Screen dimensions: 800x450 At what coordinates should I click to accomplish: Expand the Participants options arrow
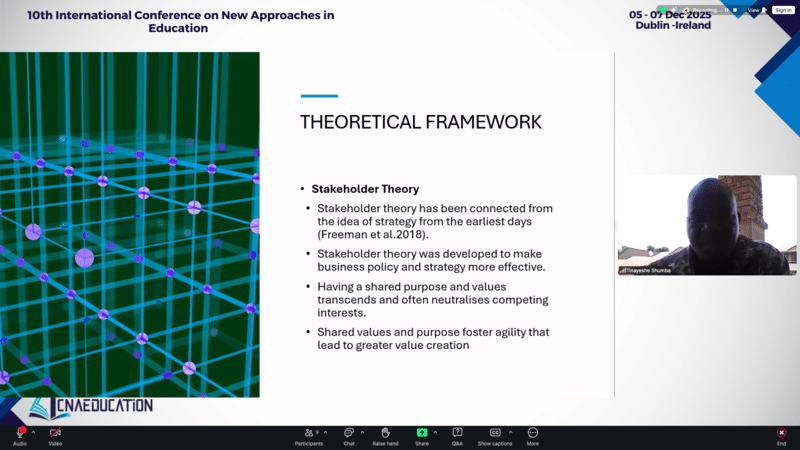coord(327,432)
